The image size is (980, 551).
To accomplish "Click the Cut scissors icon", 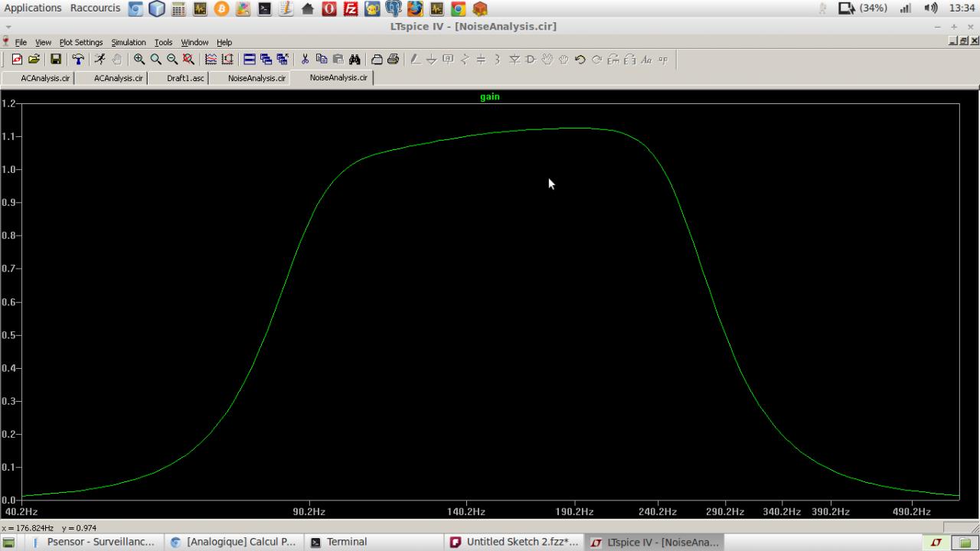I will tap(305, 59).
